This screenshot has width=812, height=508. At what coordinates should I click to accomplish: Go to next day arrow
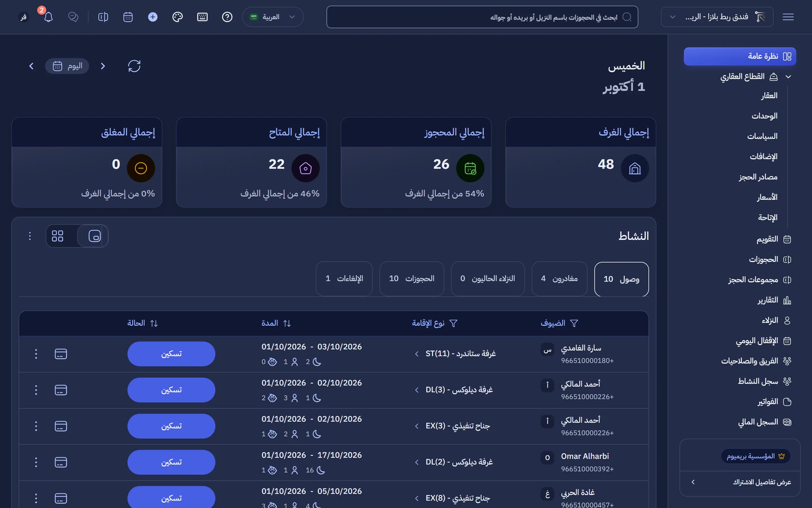[31, 66]
